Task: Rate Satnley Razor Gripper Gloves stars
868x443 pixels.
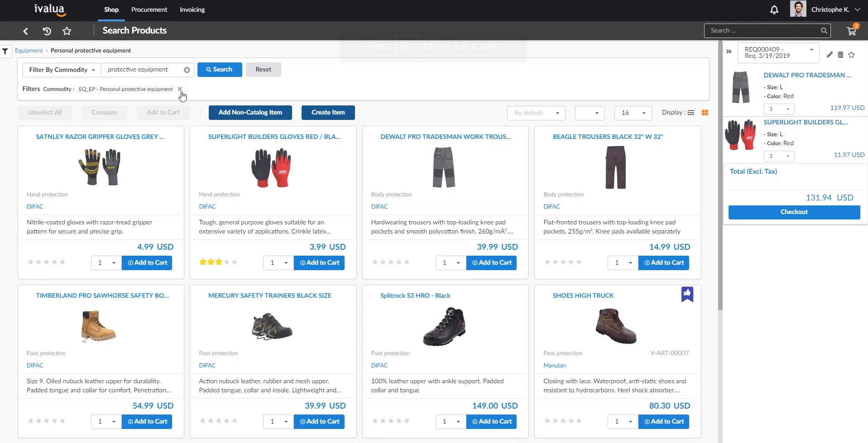Action: [x=47, y=262]
